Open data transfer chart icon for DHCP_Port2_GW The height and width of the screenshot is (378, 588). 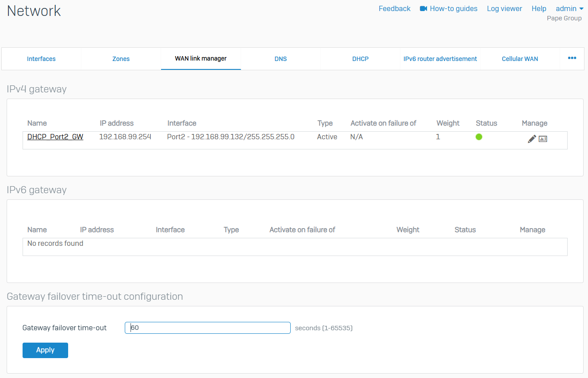(x=543, y=139)
